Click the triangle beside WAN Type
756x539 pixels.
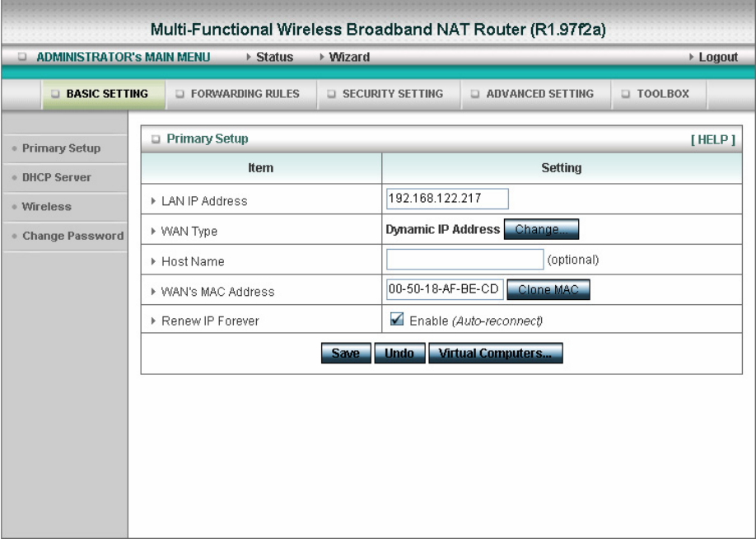(153, 231)
